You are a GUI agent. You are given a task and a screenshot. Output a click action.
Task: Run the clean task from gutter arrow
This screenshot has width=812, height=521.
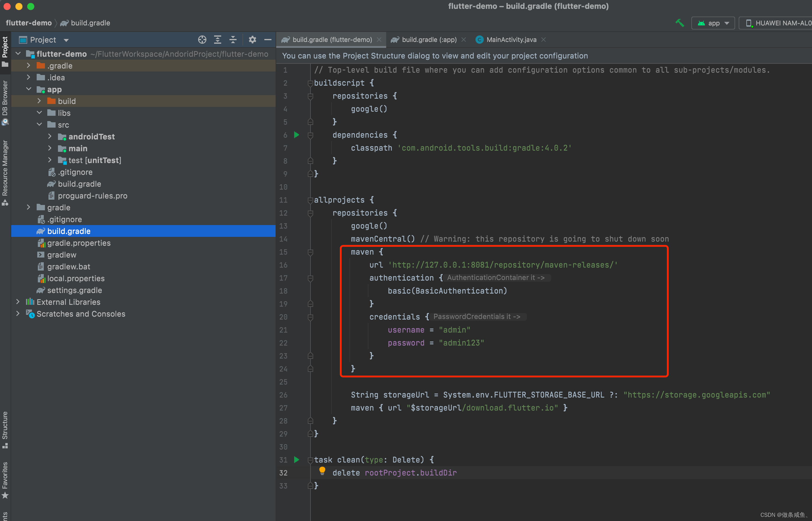pyautogui.click(x=296, y=460)
